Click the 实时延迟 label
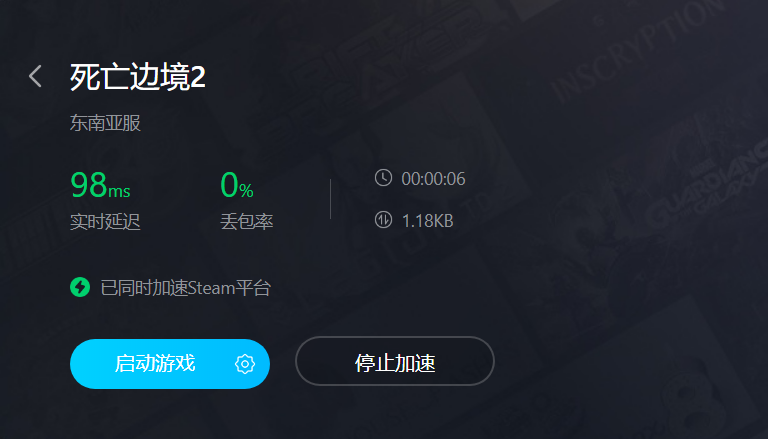The image size is (768, 439). click(105, 222)
